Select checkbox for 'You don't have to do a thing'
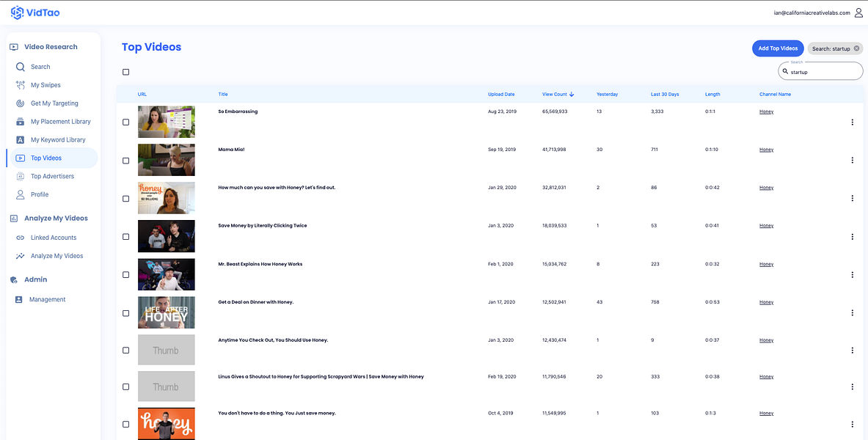868x440 pixels. pos(125,425)
